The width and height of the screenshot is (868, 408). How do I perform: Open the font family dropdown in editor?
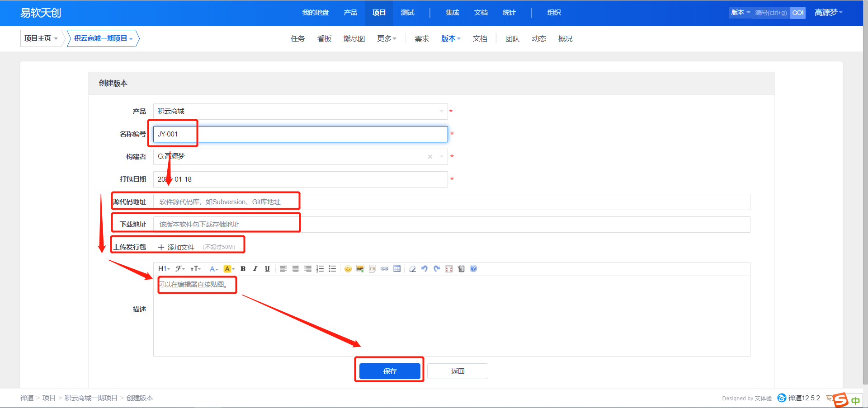point(180,269)
